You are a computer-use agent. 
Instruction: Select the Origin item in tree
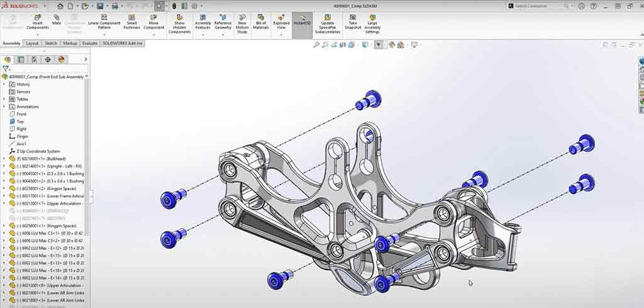22,136
